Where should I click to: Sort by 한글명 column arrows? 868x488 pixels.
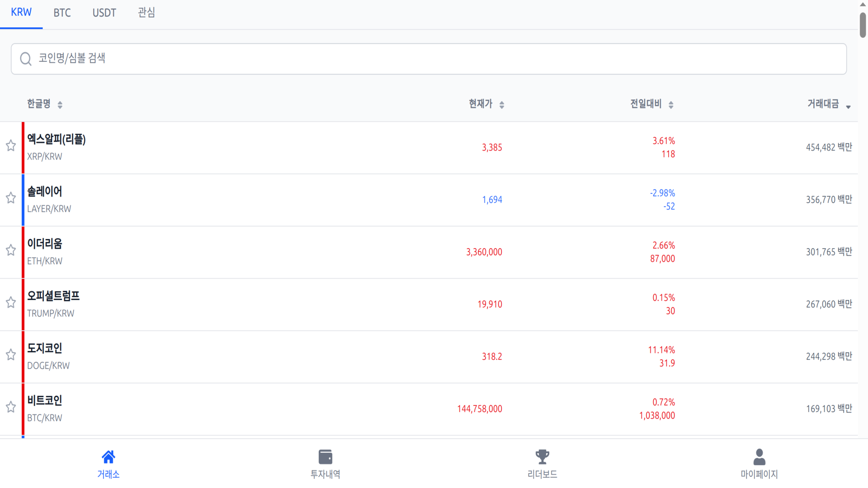pyautogui.click(x=60, y=105)
